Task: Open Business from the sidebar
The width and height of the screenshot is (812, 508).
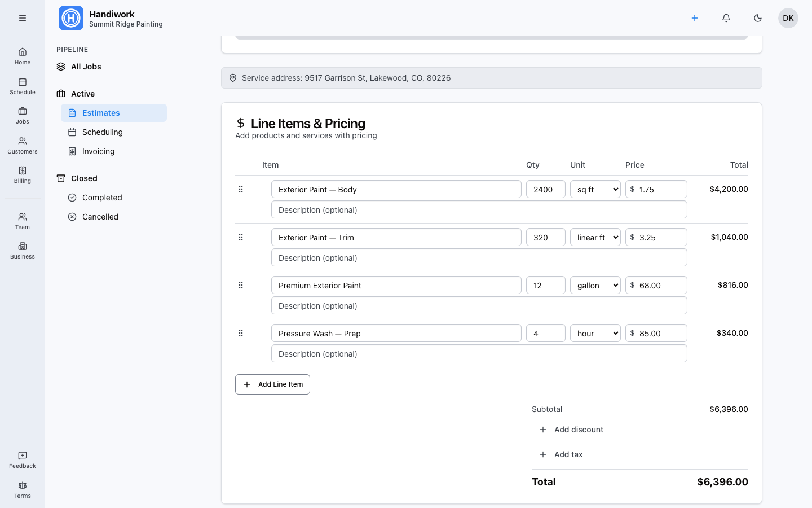Action: tap(23, 251)
